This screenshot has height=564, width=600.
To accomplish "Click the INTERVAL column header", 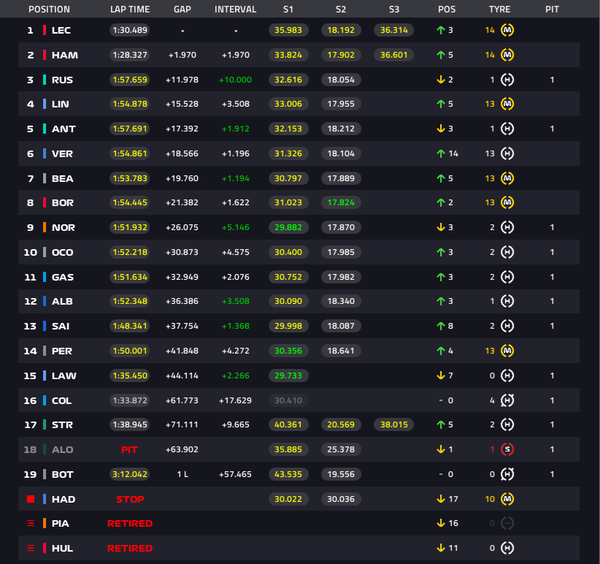I will (235, 9).
